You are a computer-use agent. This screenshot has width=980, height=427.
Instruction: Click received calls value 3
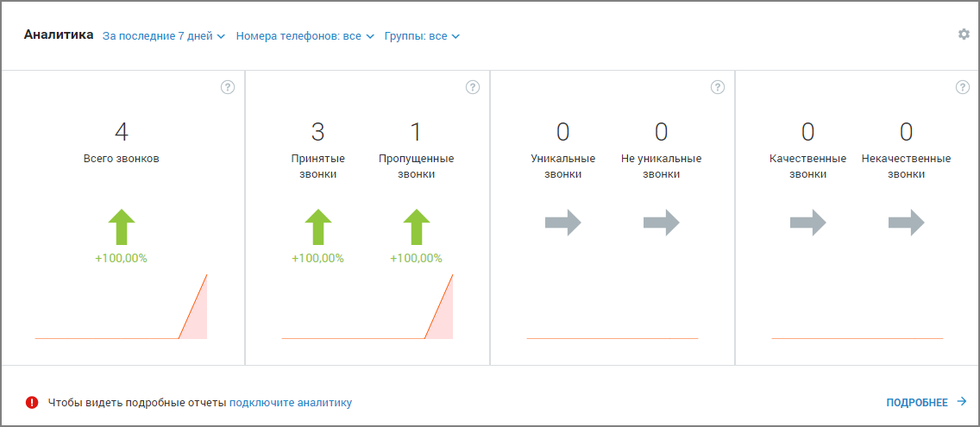(x=317, y=132)
